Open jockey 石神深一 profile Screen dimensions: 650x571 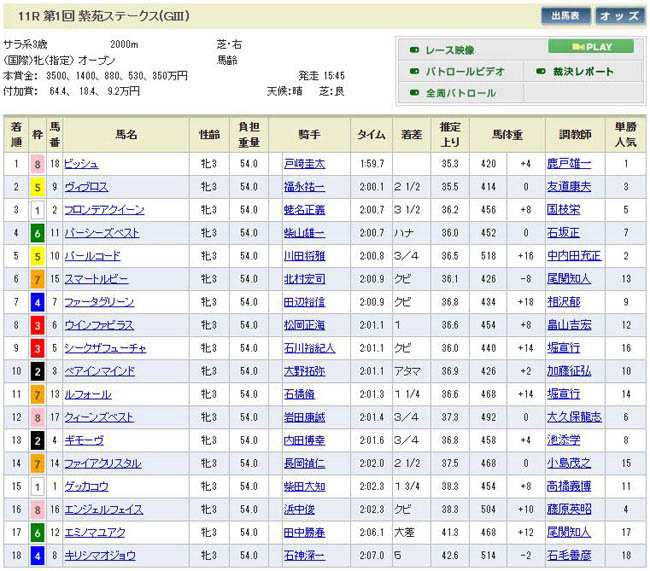click(304, 555)
